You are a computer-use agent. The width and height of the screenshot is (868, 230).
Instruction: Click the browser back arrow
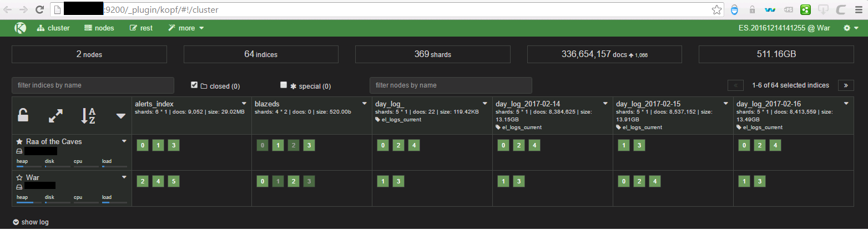(x=8, y=9)
